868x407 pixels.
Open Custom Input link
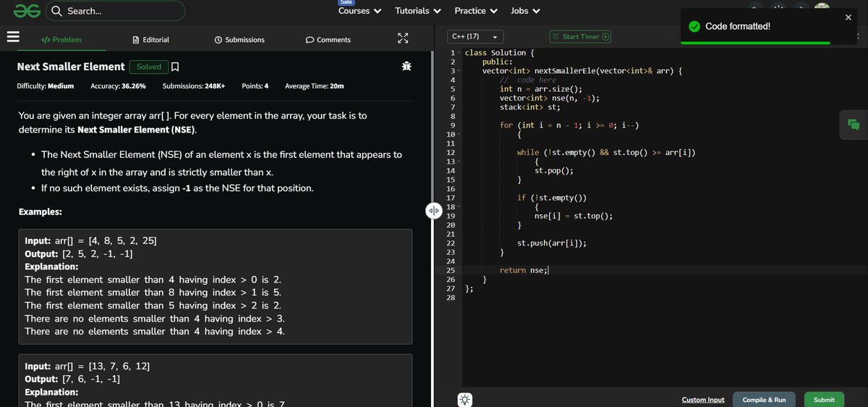pyautogui.click(x=703, y=400)
